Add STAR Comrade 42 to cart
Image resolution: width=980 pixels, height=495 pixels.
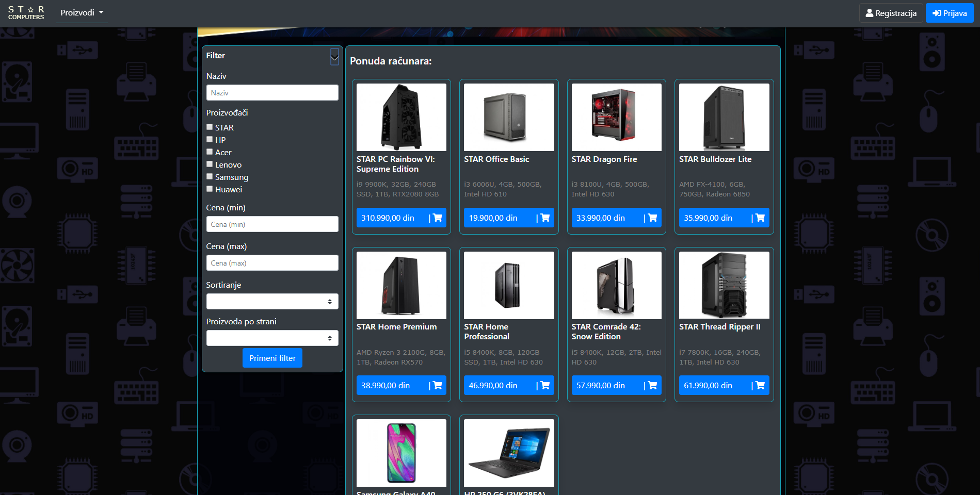(x=652, y=385)
